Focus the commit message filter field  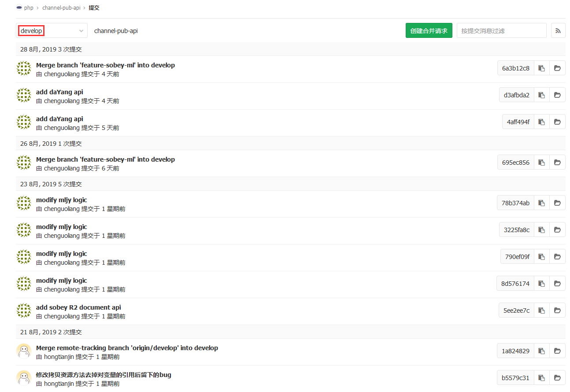coord(501,31)
